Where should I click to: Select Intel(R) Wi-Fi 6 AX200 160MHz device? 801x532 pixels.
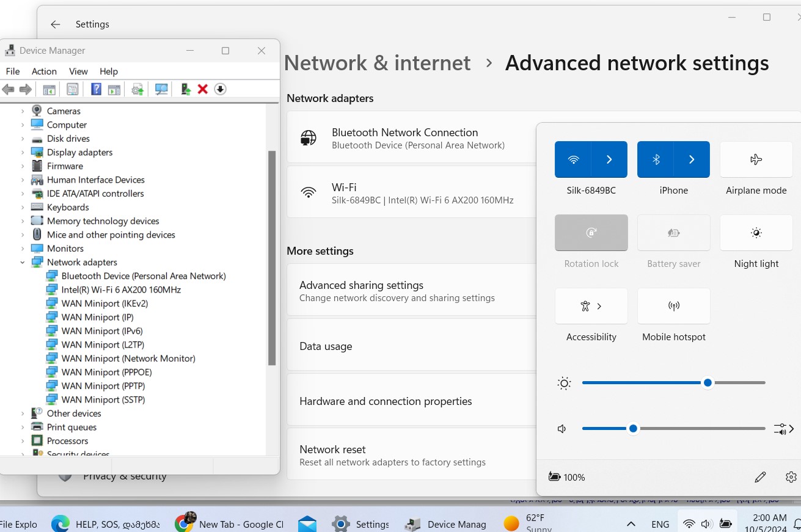pos(121,290)
